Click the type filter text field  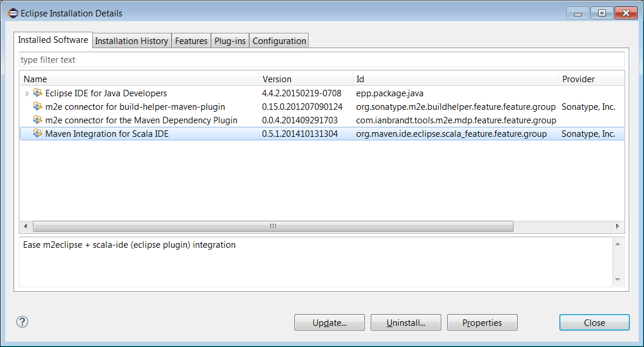(321, 60)
